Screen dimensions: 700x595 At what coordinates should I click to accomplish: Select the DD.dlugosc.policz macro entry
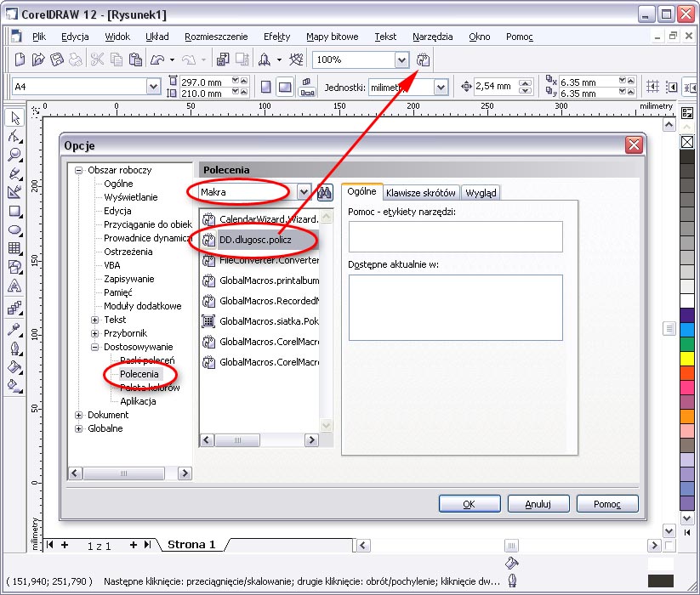(x=255, y=241)
